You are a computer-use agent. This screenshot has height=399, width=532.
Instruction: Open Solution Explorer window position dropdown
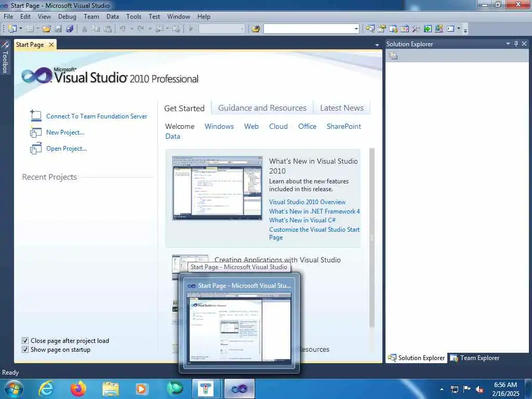point(508,44)
